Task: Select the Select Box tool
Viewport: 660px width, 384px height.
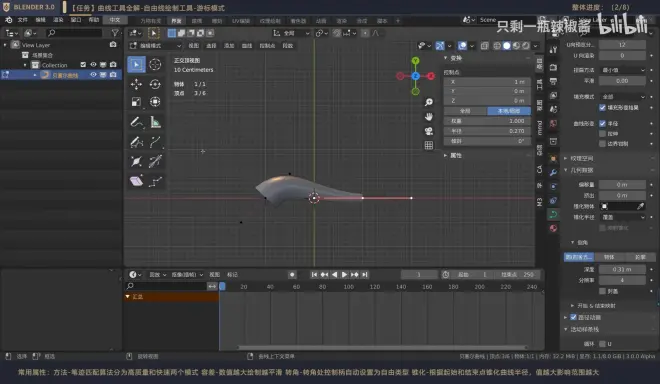Action: (x=136, y=64)
